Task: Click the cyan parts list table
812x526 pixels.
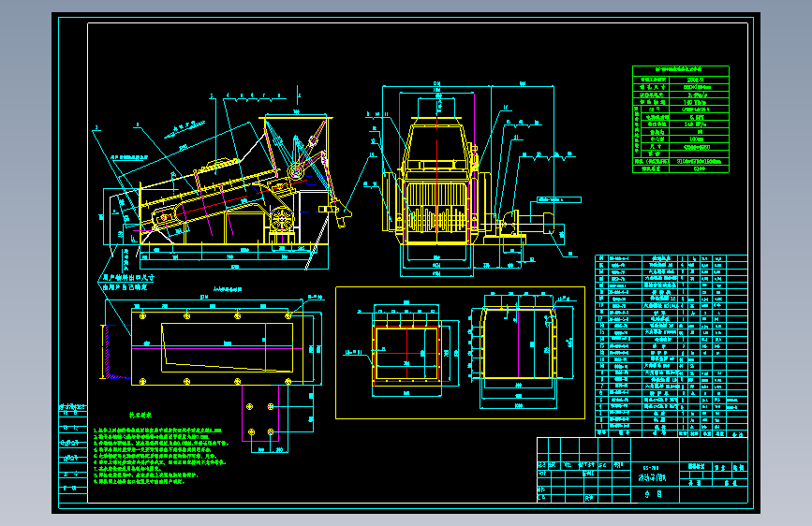Action: 672,346
